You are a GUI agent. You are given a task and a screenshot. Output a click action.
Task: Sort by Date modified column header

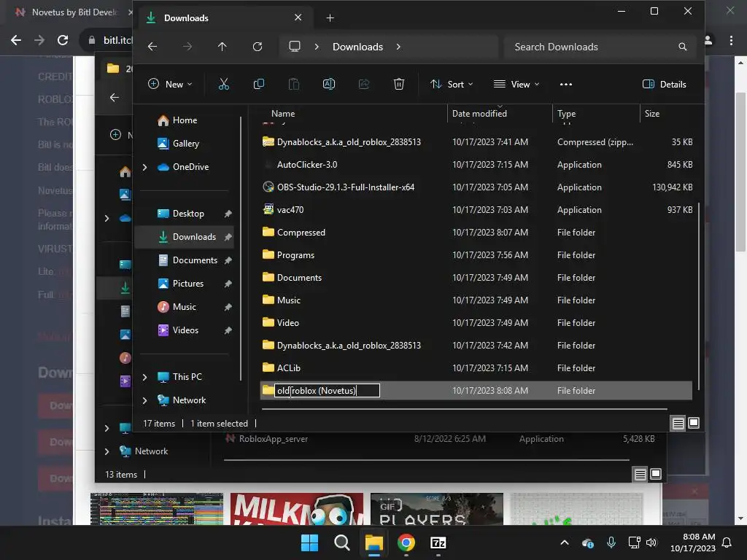(479, 114)
